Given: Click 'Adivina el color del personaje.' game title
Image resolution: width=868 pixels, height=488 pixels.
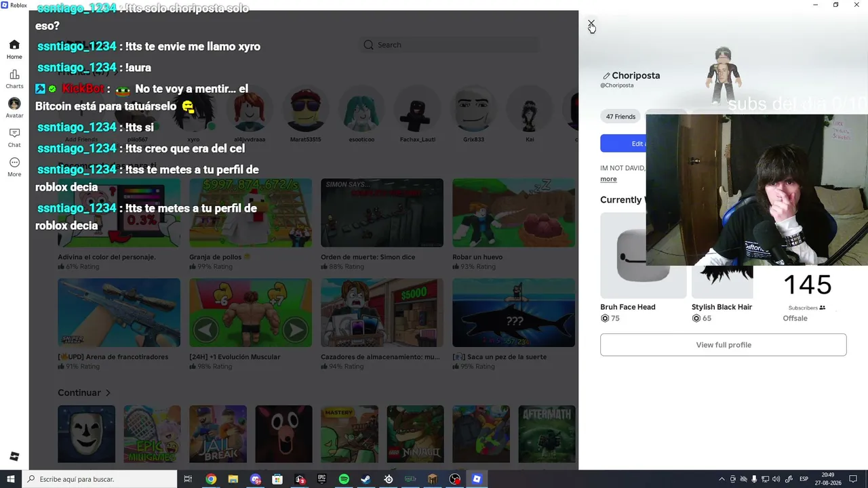Looking at the screenshot, I should [x=106, y=257].
